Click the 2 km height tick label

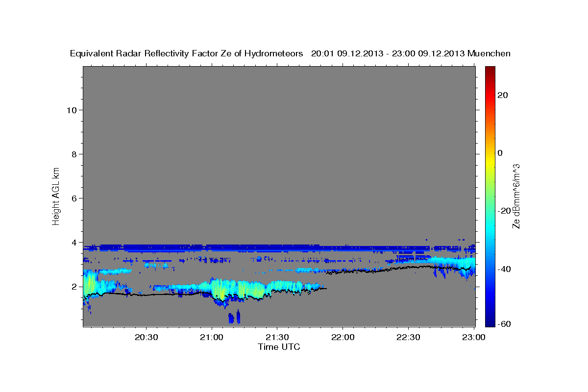[x=74, y=286]
